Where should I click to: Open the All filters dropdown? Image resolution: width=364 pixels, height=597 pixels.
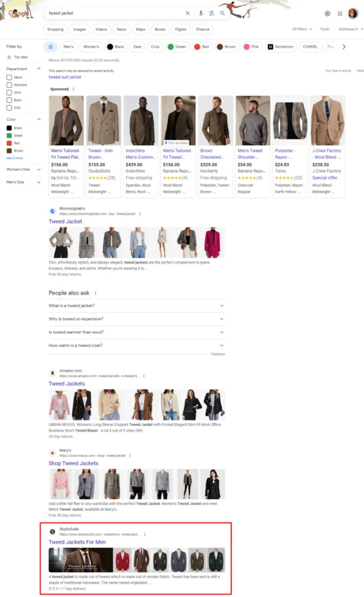pyautogui.click(x=302, y=29)
